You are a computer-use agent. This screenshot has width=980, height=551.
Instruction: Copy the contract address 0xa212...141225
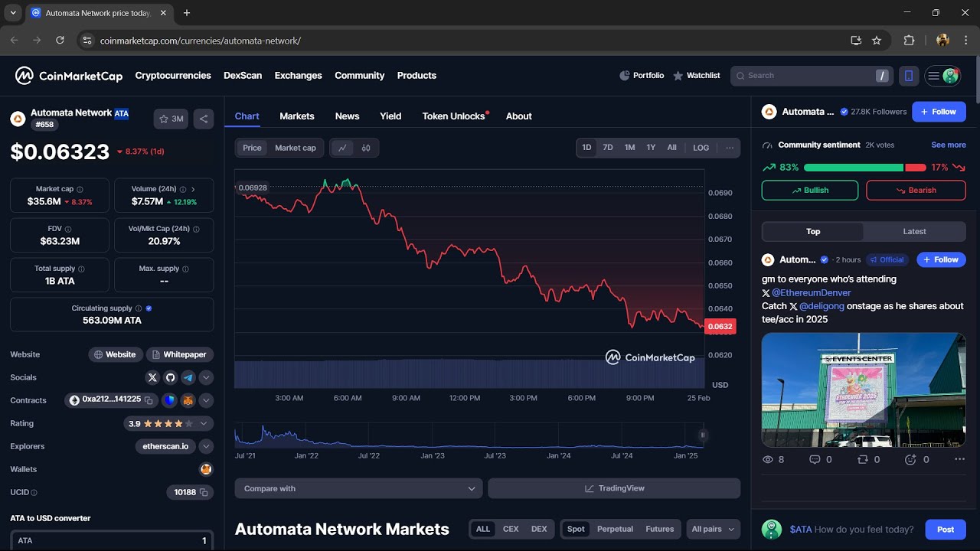click(x=149, y=400)
